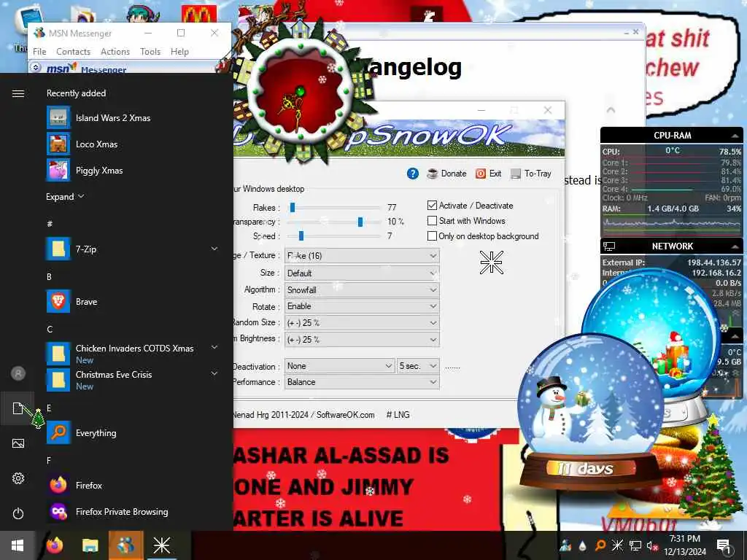The width and height of the screenshot is (747, 560).
Task: Open the Algorithm dropdown showing Snowfall
Action: 362,289
